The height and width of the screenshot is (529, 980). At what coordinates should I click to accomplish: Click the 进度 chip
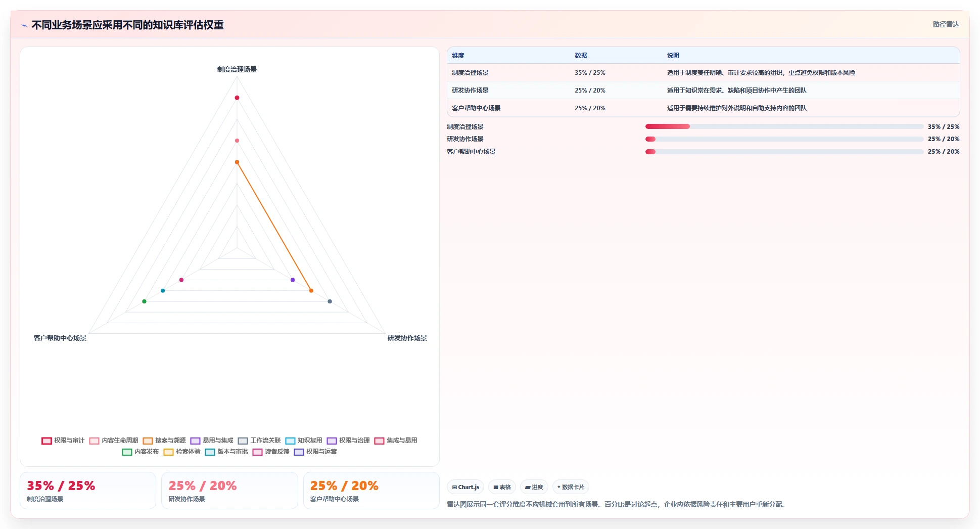tap(534, 487)
